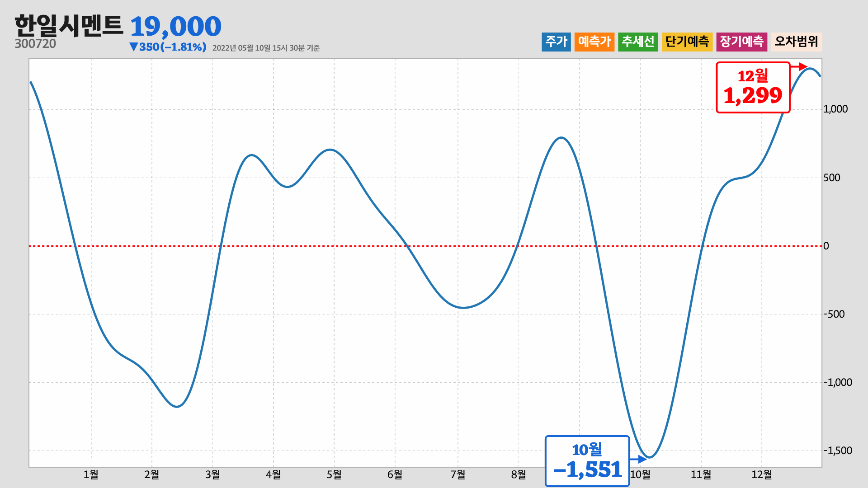Viewport: 868px width, 488px height.
Task: Click the 4월 x-axis label
Action: point(273,474)
